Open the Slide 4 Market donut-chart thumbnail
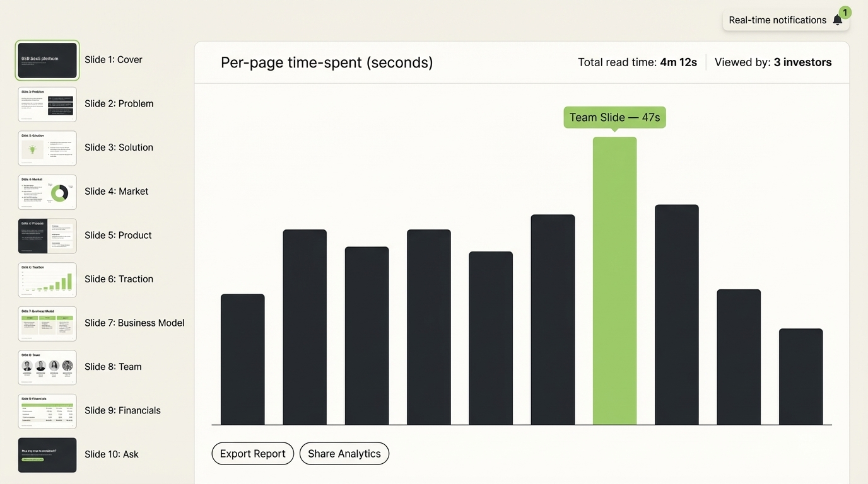 pyautogui.click(x=47, y=192)
